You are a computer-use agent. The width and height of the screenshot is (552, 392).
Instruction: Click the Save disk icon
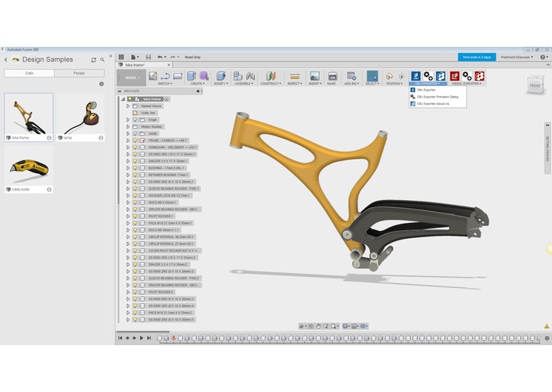149,57
